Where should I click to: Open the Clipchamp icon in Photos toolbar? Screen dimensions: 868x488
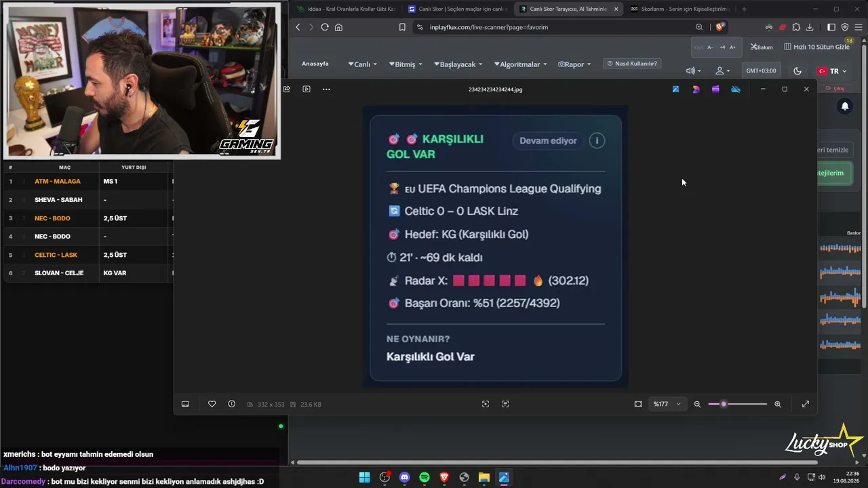[x=715, y=89]
